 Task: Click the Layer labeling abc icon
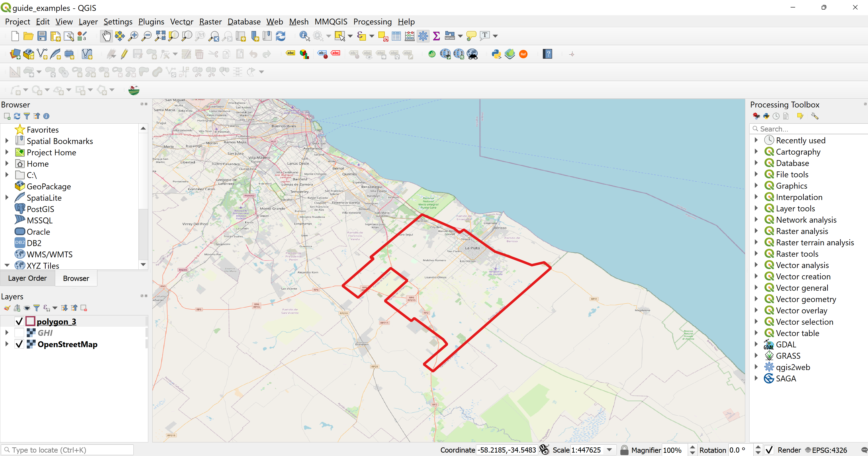[291, 53]
